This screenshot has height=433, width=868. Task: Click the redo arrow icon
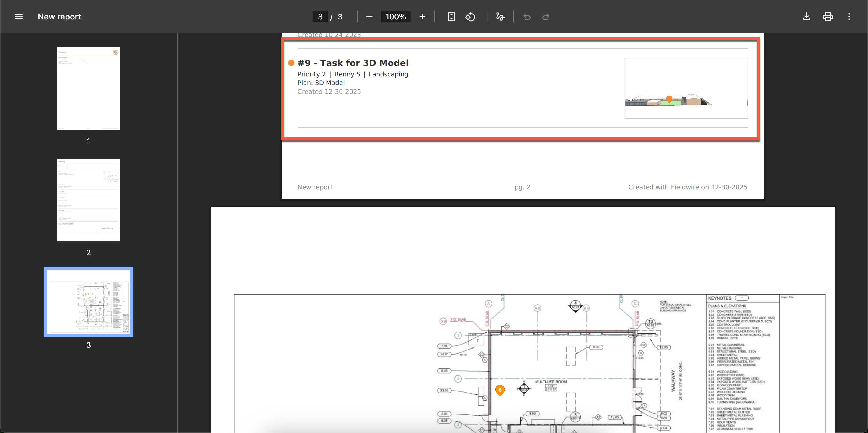point(546,17)
